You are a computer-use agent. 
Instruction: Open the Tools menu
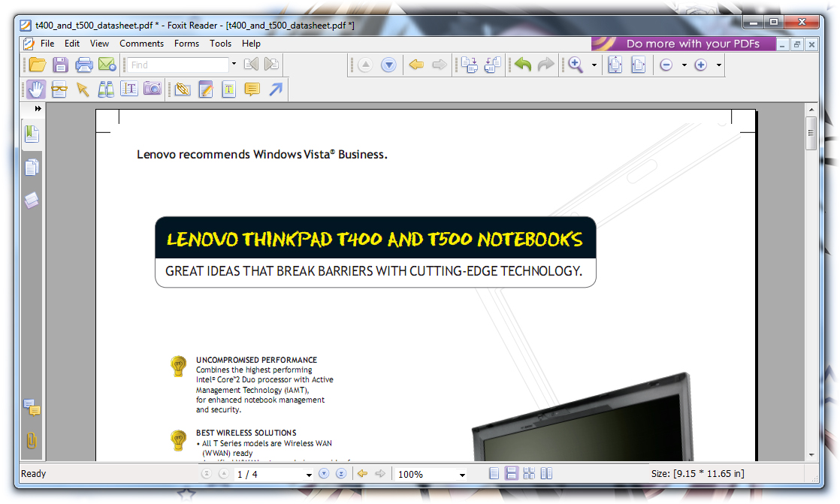click(220, 44)
